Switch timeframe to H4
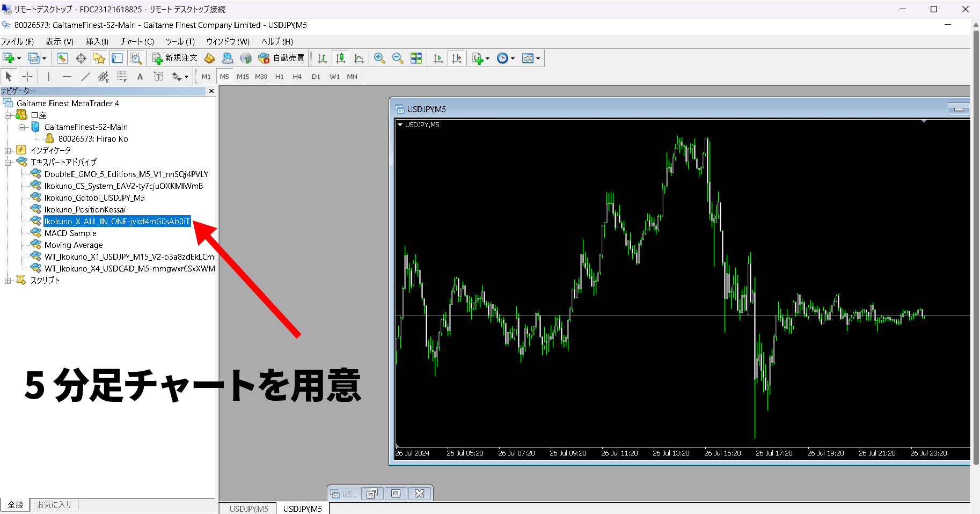This screenshot has height=514, width=980. (x=297, y=77)
